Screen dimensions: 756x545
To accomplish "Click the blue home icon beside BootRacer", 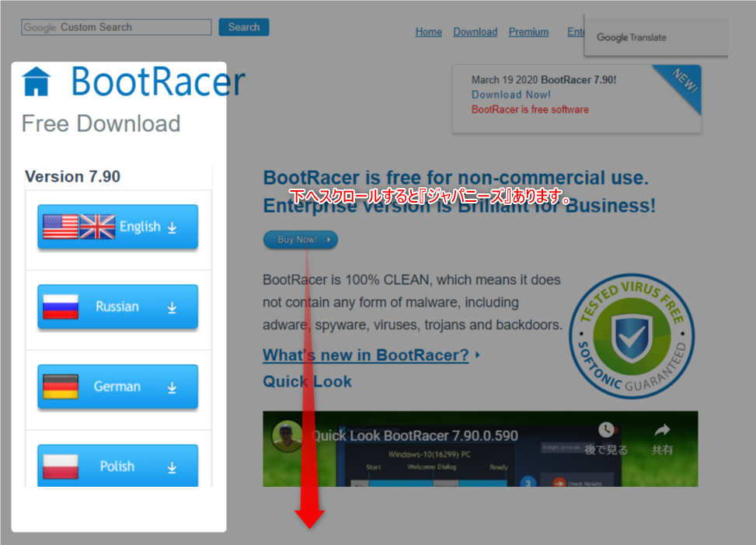I will point(37,82).
